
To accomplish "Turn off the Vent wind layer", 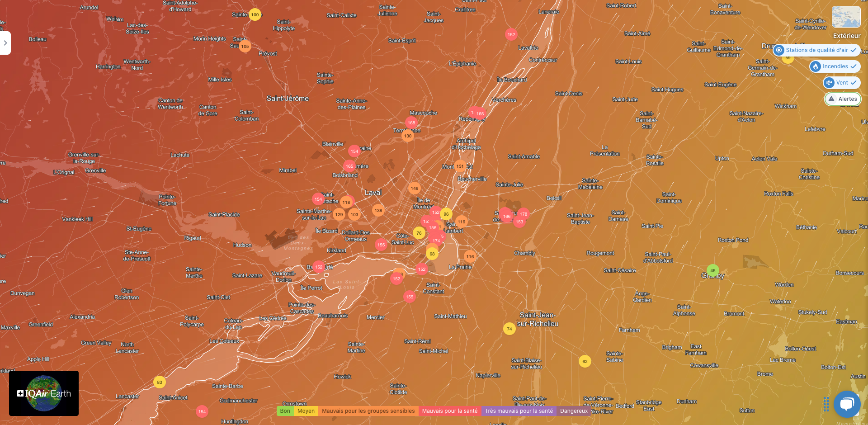I will [x=841, y=83].
